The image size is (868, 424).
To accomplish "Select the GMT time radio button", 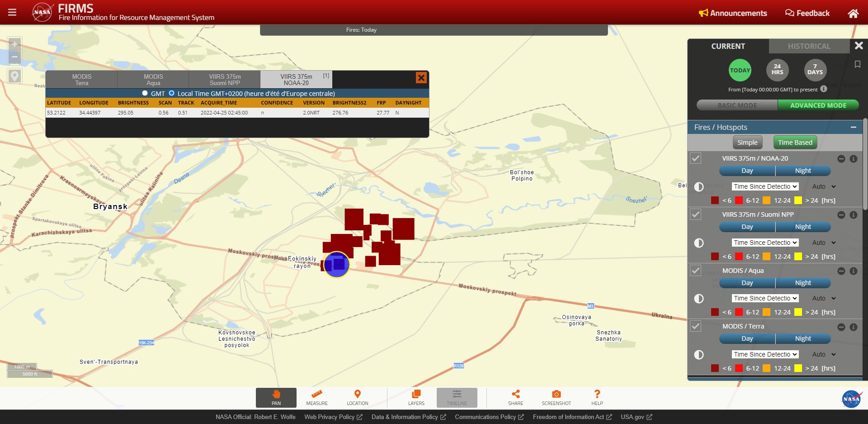I will click(145, 93).
